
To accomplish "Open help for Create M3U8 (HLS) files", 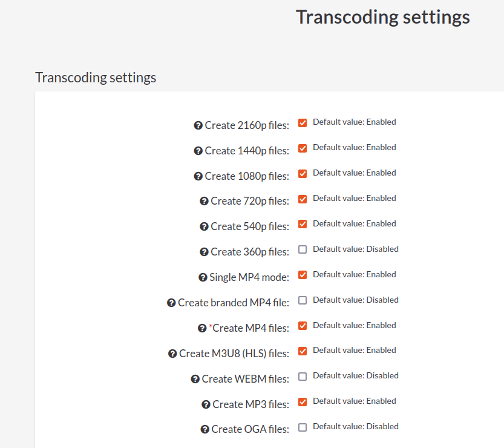I will pyautogui.click(x=172, y=354).
